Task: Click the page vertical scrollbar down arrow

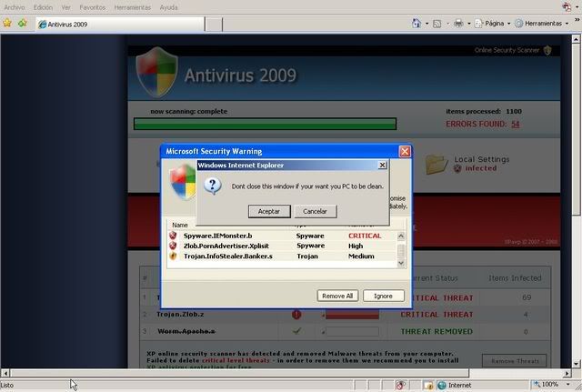Action: [576, 364]
